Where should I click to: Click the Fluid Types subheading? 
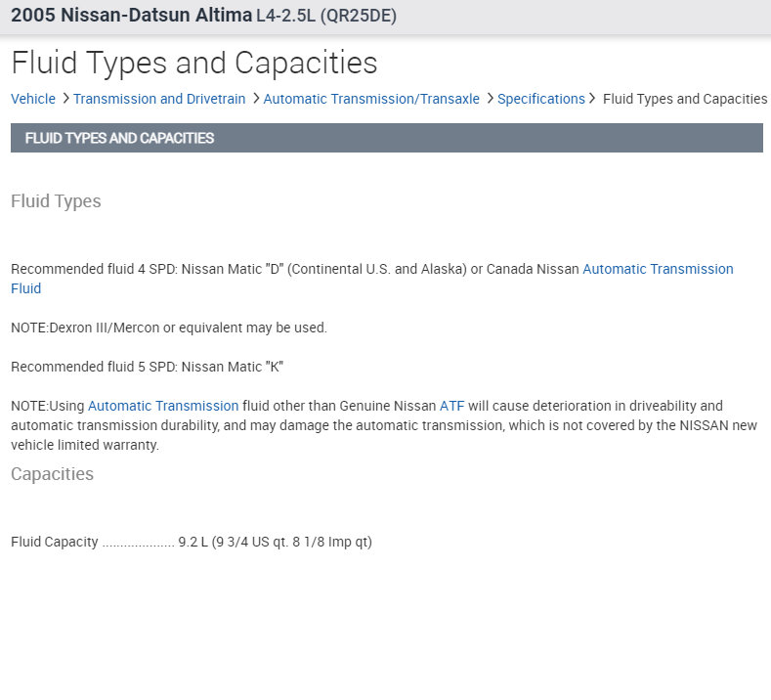pyautogui.click(x=56, y=201)
